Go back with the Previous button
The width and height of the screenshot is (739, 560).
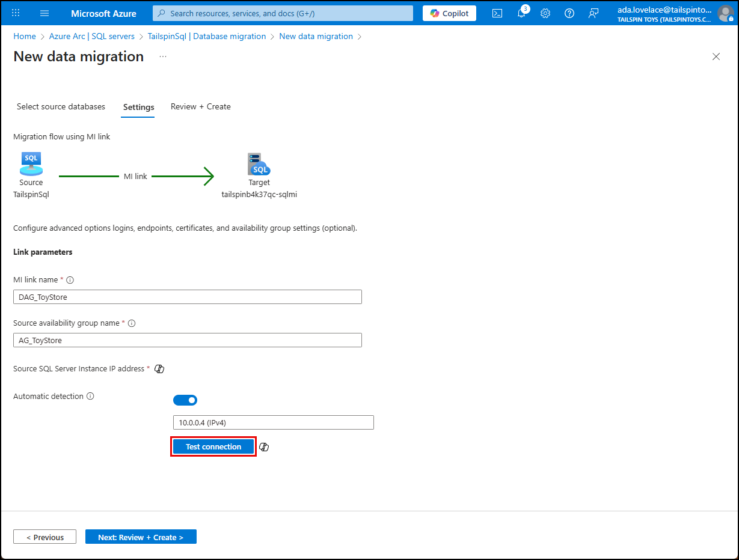[44, 537]
